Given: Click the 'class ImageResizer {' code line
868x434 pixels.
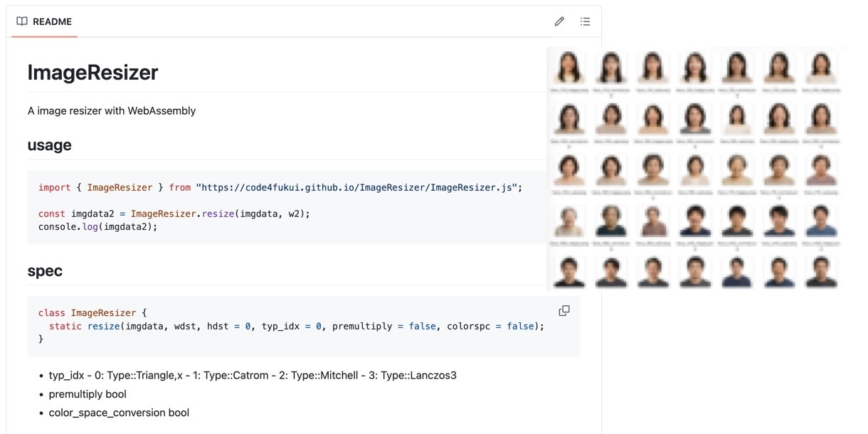Looking at the screenshot, I should (92, 313).
